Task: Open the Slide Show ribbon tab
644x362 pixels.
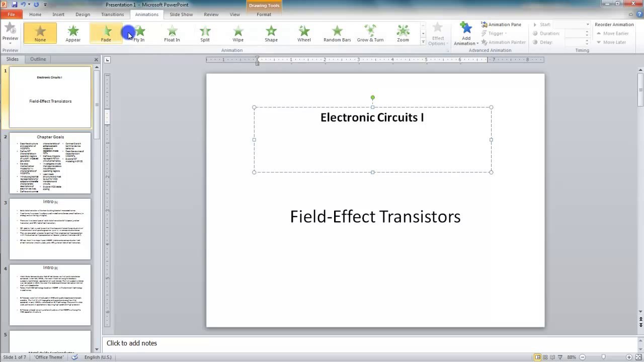Action: (x=181, y=15)
